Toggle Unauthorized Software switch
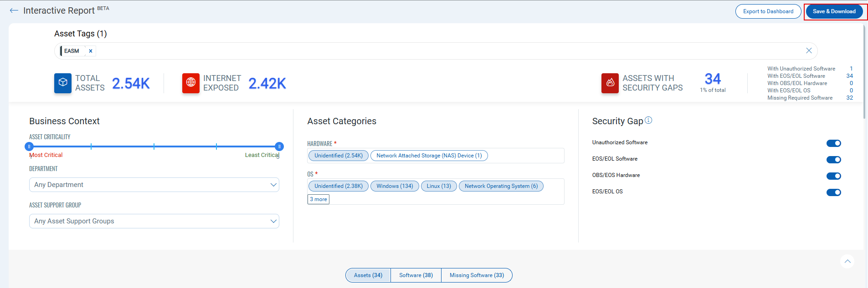This screenshot has width=868, height=288. pyautogui.click(x=834, y=143)
